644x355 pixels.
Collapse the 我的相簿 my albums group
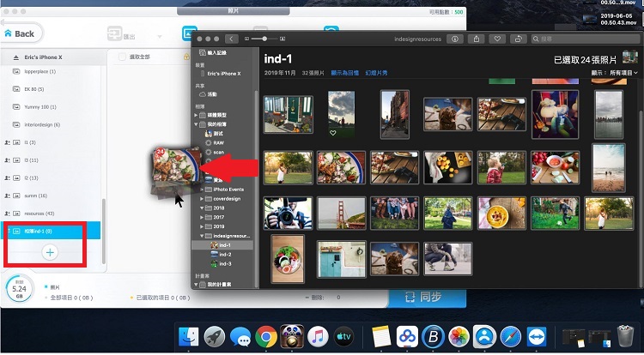(197, 124)
